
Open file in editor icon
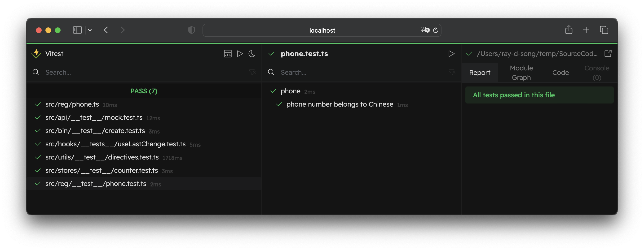pos(608,53)
